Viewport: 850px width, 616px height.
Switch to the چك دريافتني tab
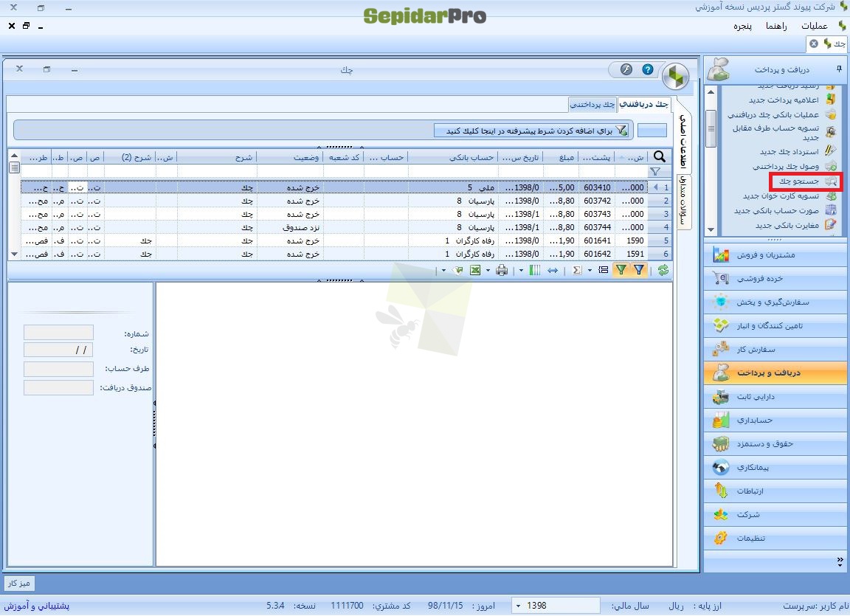click(x=644, y=105)
